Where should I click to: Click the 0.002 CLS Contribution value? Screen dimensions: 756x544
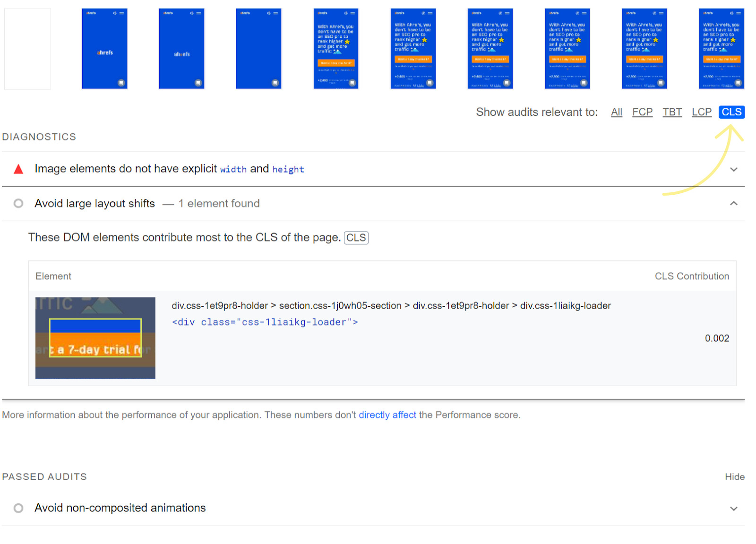click(x=717, y=338)
